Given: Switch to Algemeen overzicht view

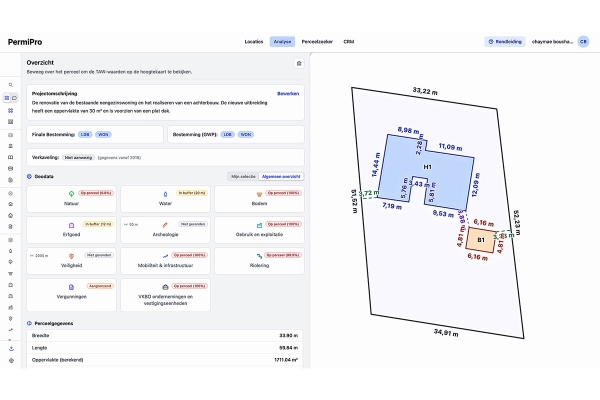Looking at the screenshot, I should click(281, 176).
